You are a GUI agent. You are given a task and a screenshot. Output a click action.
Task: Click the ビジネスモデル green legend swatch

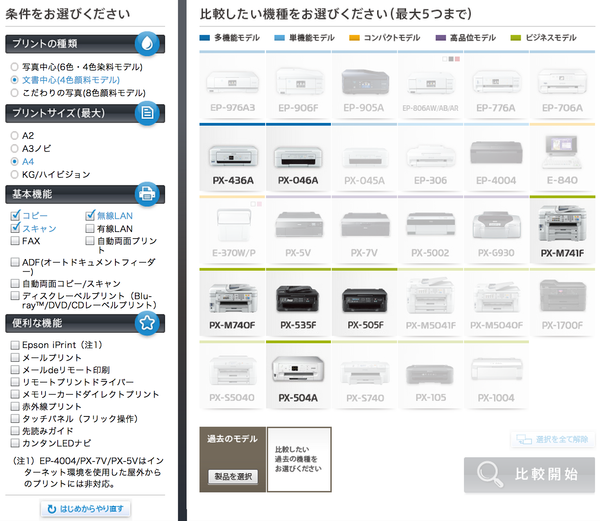click(515, 37)
